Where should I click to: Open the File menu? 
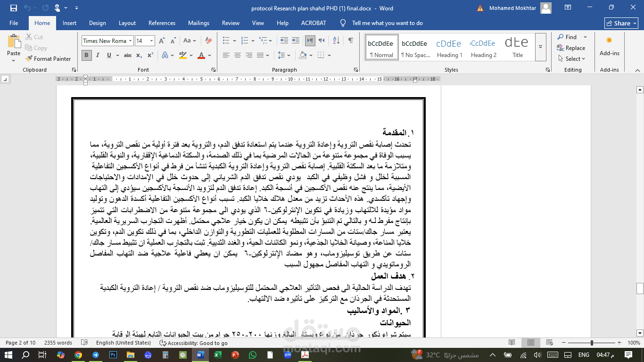tap(14, 23)
